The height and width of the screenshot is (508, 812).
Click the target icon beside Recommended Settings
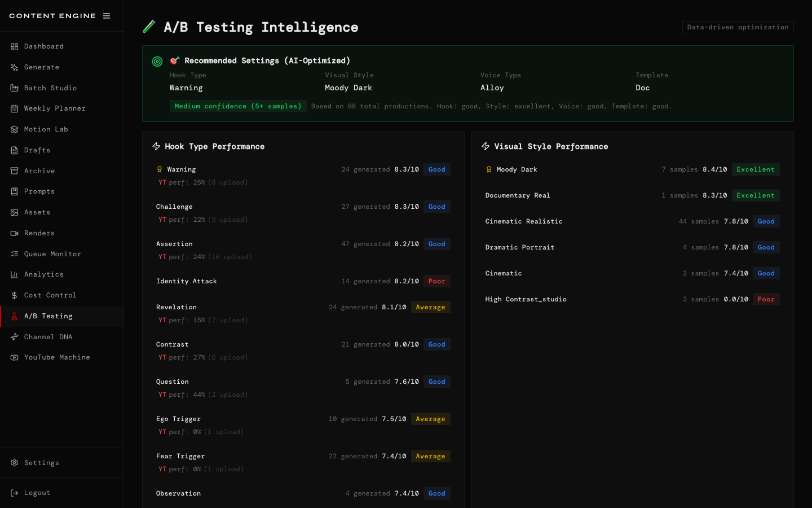tap(157, 61)
